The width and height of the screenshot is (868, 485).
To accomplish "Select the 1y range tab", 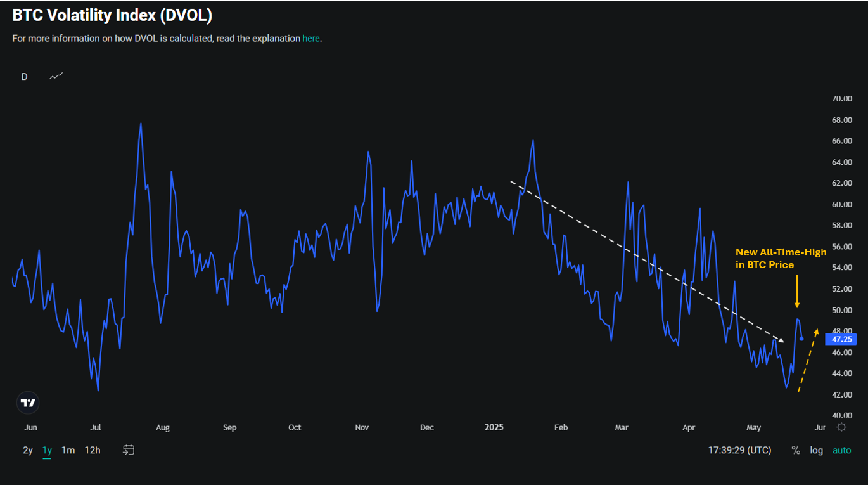I will click(x=47, y=450).
